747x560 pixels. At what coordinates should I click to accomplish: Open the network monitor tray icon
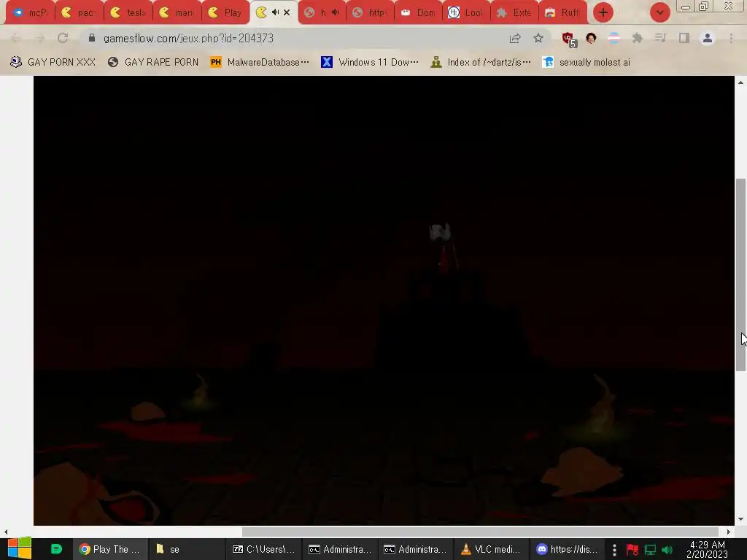coord(650,550)
